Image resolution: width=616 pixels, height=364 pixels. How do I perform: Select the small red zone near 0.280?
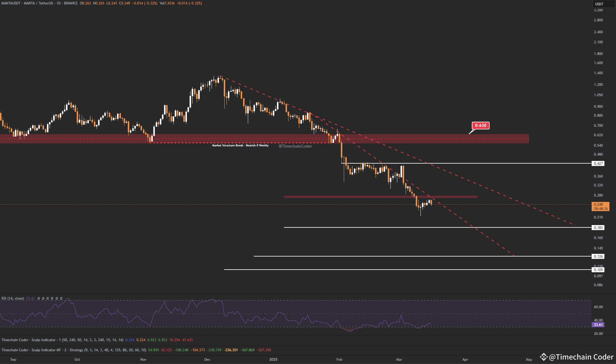(x=381, y=197)
